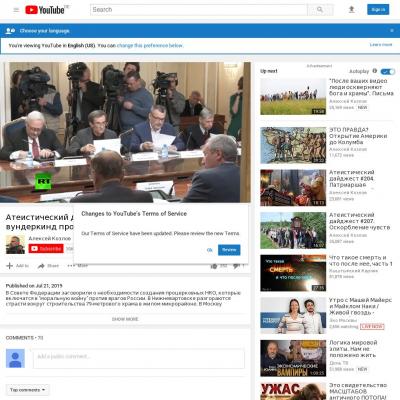
Task: Open the 'После ваших видео' thumbnail
Action: pos(293,96)
